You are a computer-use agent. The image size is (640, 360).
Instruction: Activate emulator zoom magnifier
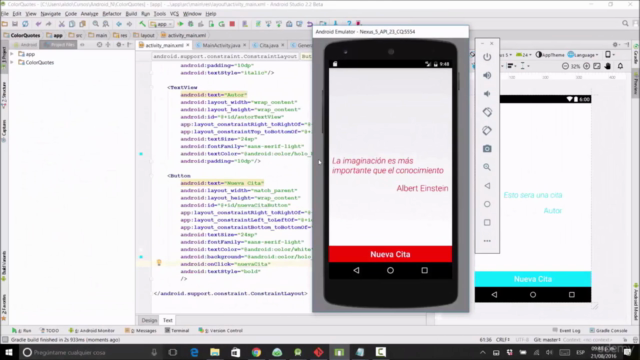(x=487, y=167)
